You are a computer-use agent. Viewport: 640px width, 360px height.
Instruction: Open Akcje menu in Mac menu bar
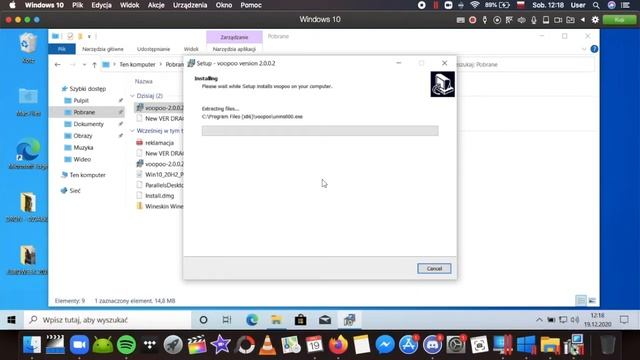click(156, 5)
